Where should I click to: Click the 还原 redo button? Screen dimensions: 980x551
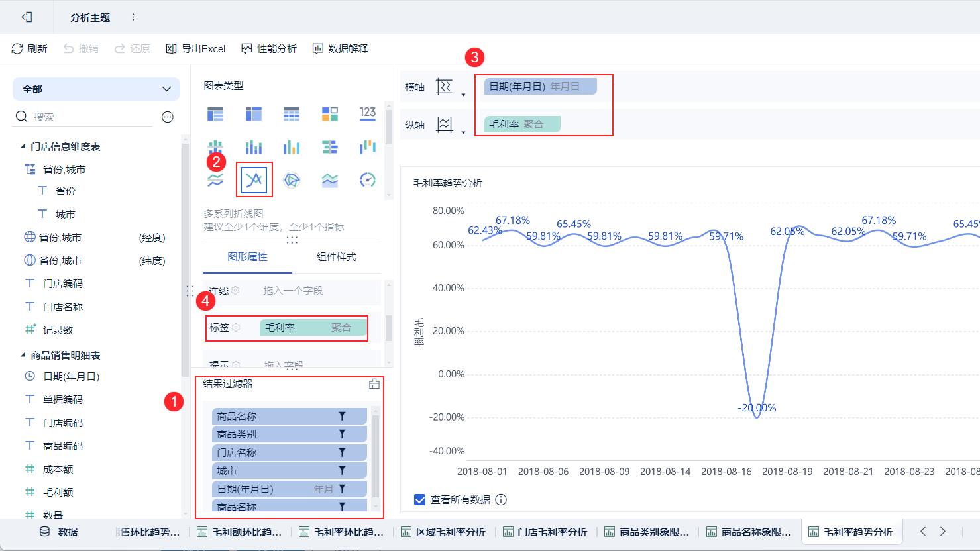(131, 48)
